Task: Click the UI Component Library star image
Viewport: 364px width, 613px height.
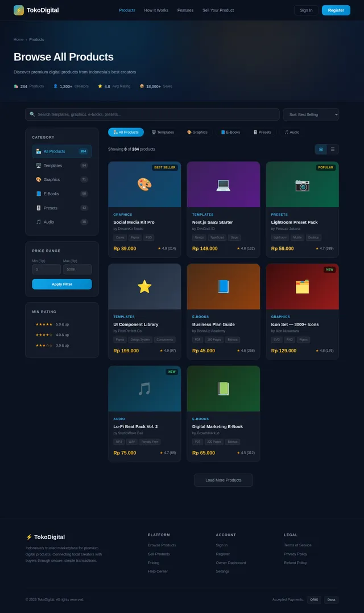Action: tap(144, 286)
